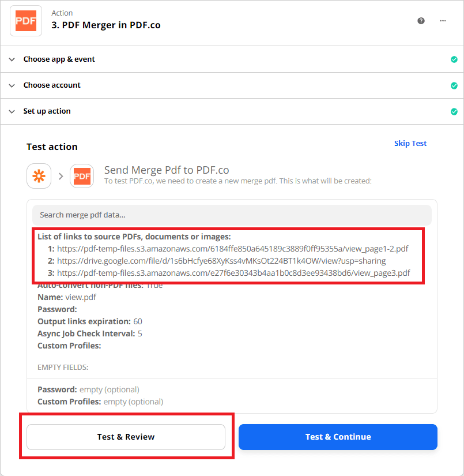Click the green checkmark beside Choose account
Image resolution: width=464 pixels, height=476 pixels.
pyautogui.click(x=454, y=85)
